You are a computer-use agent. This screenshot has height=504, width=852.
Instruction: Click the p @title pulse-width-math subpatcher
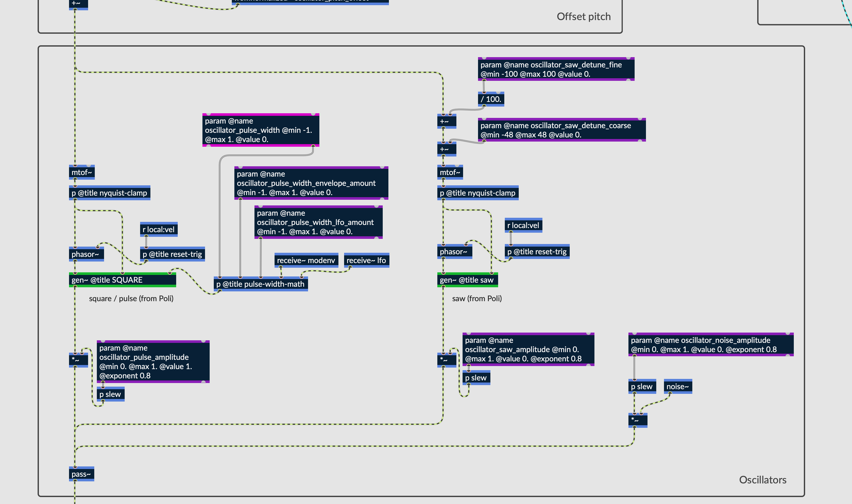point(261,284)
